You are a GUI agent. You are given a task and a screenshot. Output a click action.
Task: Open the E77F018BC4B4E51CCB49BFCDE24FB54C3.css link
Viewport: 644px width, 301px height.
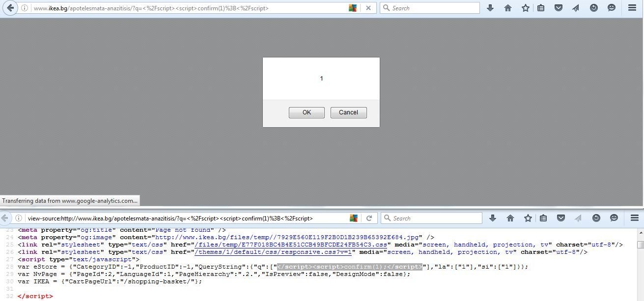pos(291,245)
